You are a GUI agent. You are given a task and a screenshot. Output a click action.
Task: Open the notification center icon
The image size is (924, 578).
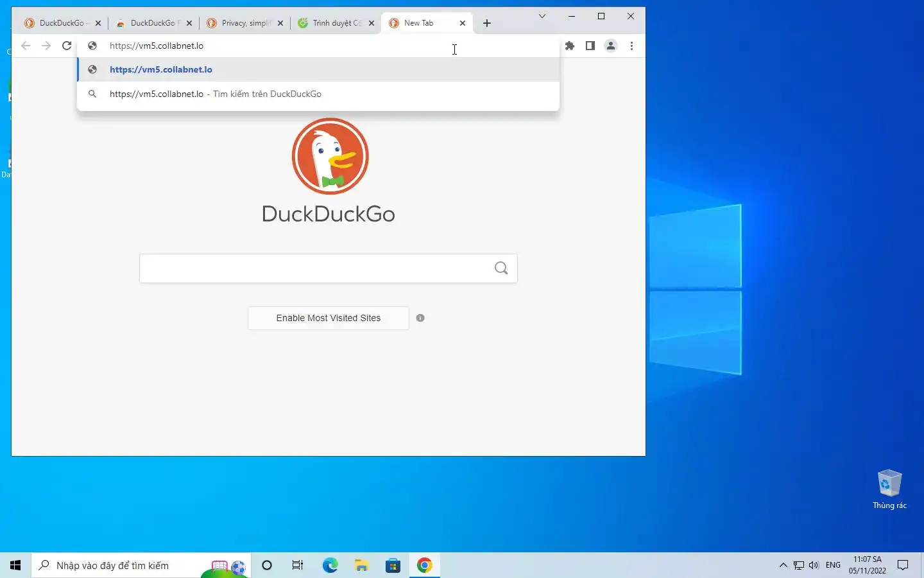click(x=903, y=565)
